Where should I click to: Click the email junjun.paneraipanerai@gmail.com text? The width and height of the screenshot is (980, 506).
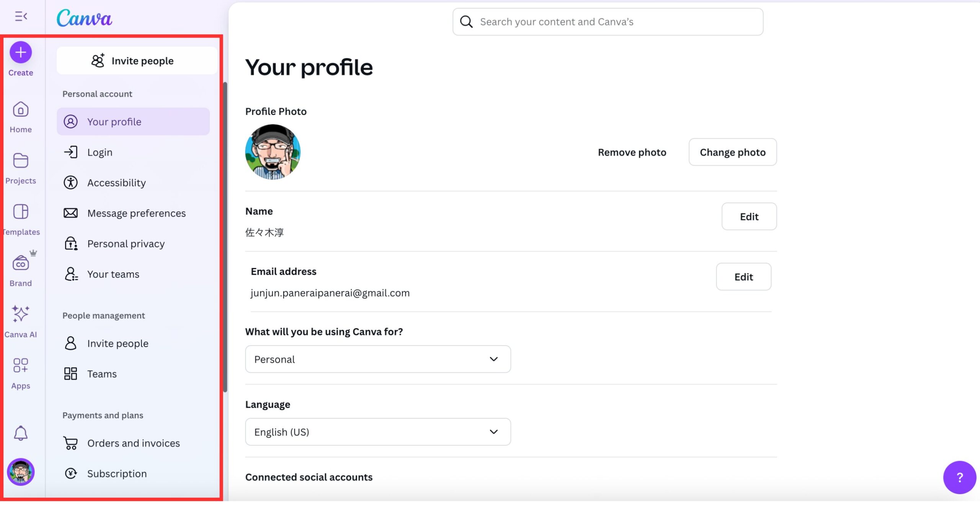pos(330,293)
